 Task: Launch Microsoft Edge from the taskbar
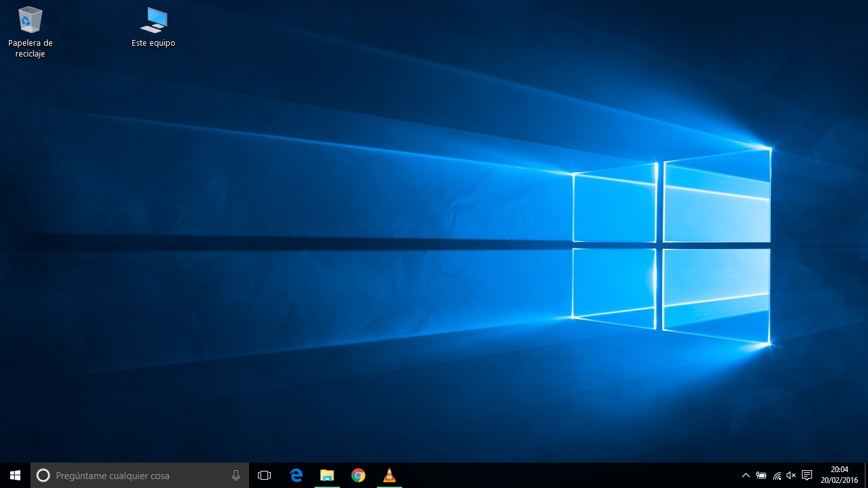click(x=296, y=475)
